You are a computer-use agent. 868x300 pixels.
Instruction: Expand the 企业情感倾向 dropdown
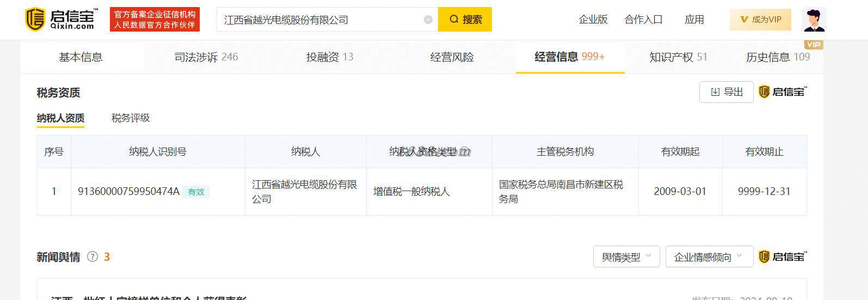click(x=709, y=256)
